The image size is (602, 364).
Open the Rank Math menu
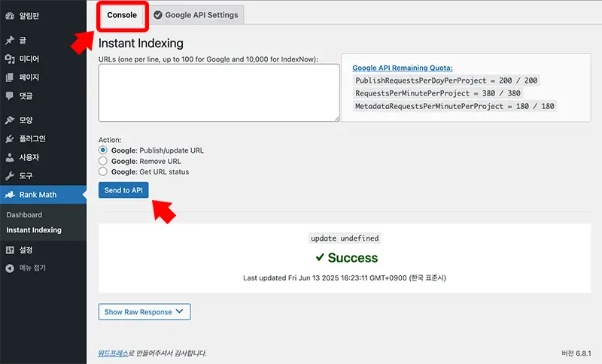tap(44, 195)
